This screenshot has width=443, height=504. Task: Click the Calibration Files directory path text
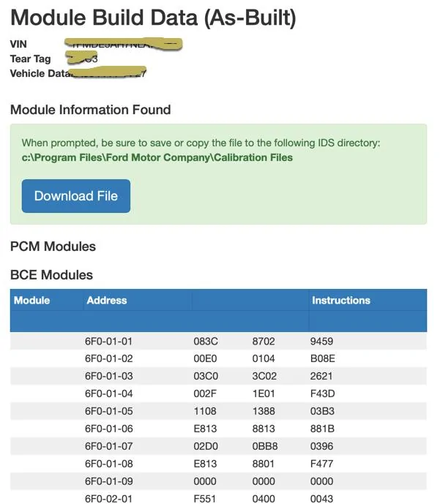click(157, 157)
